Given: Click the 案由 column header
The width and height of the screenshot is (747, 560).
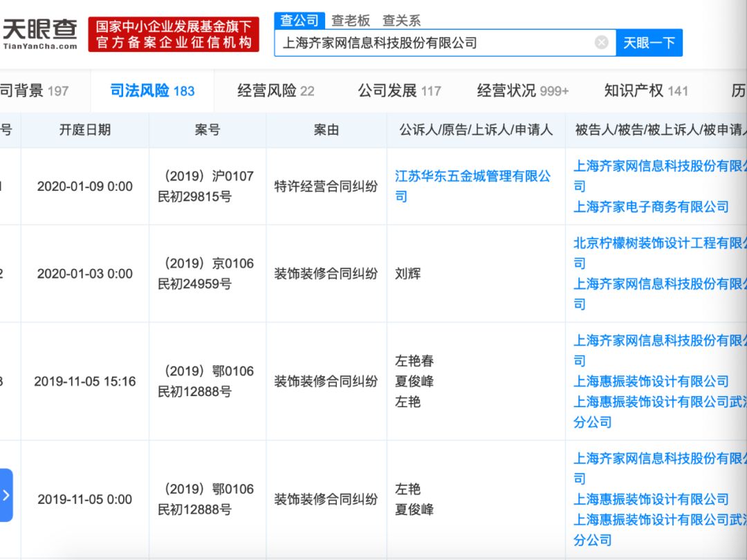Looking at the screenshot, I should pyautogui.click(x=326, y=129).
